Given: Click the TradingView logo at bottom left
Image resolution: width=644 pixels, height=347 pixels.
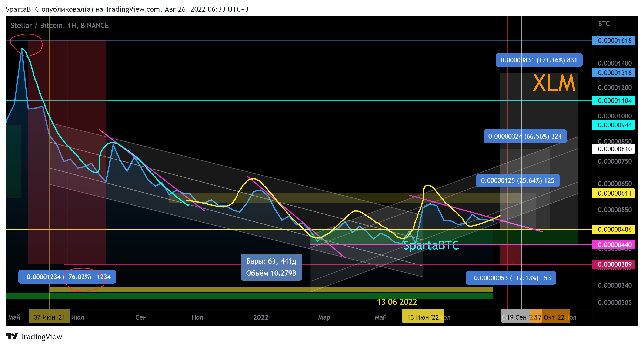Looking at the screenshot, I should pyautogui.click(x=34, y=337).
